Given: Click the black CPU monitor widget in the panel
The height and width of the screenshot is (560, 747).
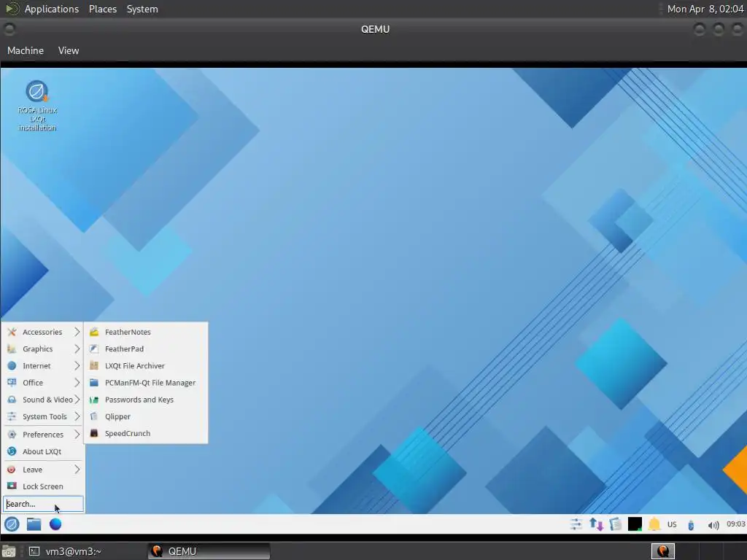Looking at the screenshot, I should (x=635, y=524).
